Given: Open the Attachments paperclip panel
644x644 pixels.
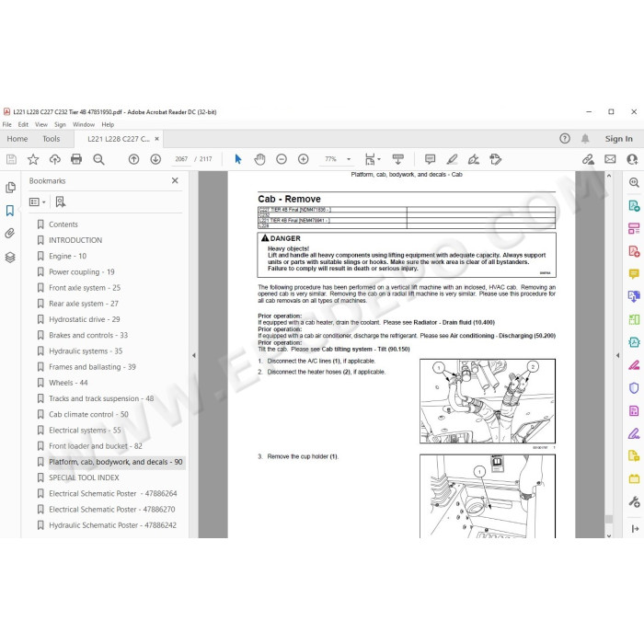Looking at the screenshot, I should [10, 234].
